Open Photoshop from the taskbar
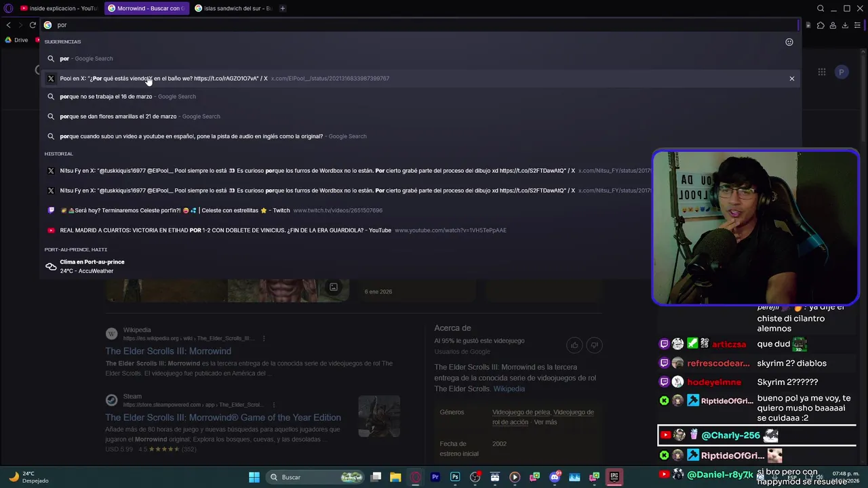 [x=455, y=477]
